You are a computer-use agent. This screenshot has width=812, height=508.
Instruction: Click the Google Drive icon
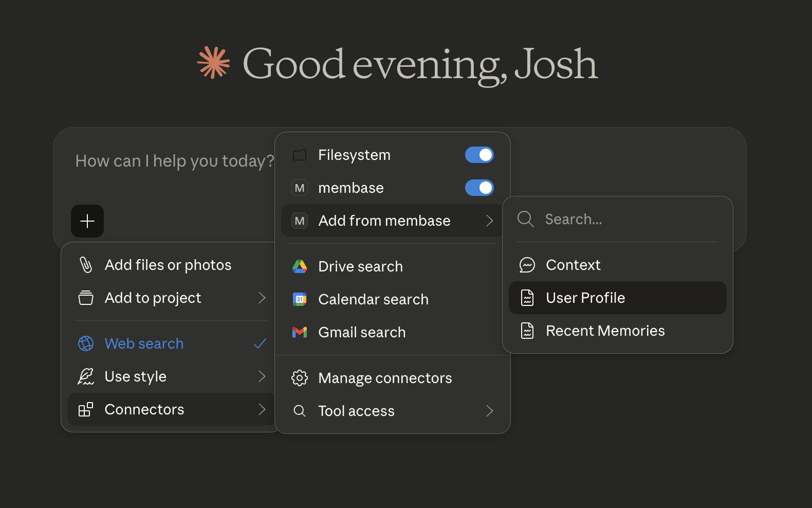300,266
